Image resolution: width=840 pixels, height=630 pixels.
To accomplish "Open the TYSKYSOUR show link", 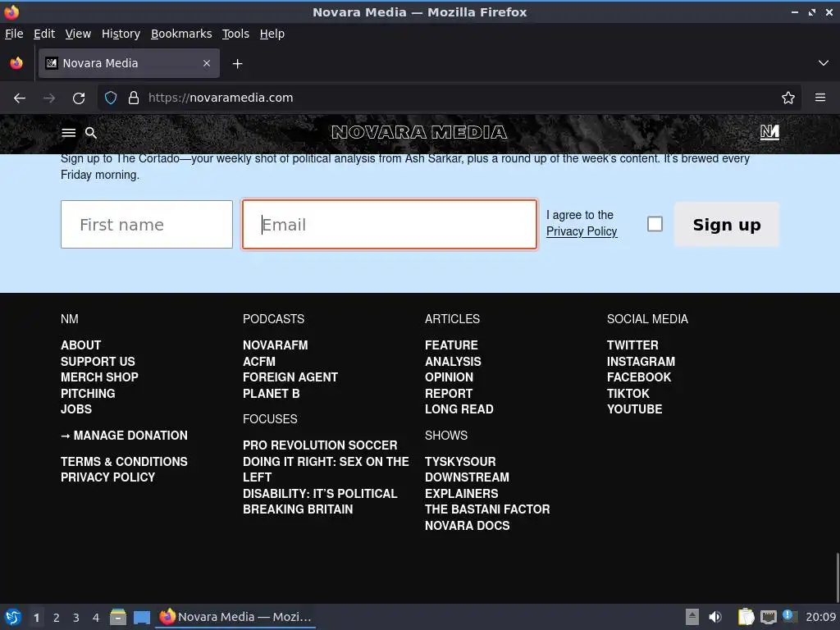I will coord(460,462).
